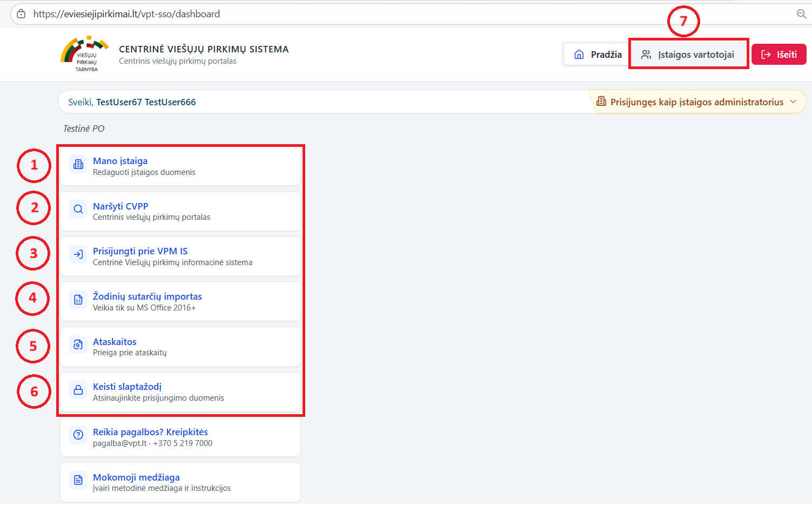Image resolution: width=812 pixels, height=520 pixels.
Task: Click the report icon beside Ataskaitos
Action: (78, 345)
